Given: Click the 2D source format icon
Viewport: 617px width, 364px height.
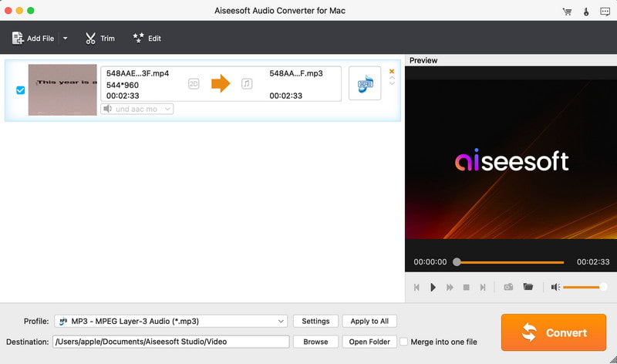Looking at the screenshot, I should 194,84.
